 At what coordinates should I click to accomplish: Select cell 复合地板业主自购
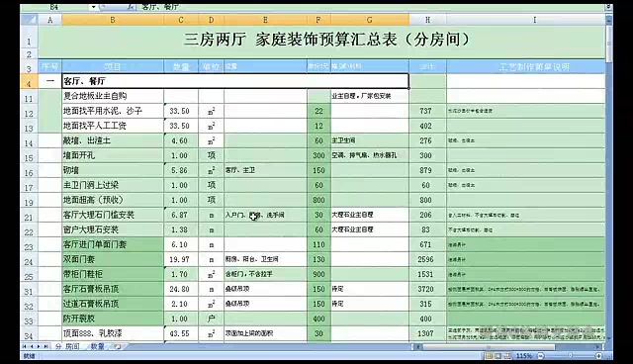113,96
